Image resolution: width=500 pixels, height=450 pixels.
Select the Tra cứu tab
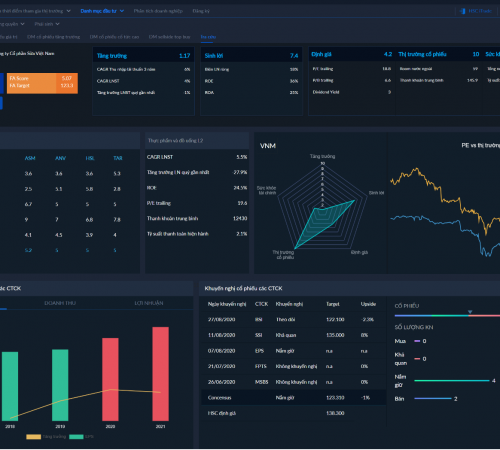pos(208,37)
